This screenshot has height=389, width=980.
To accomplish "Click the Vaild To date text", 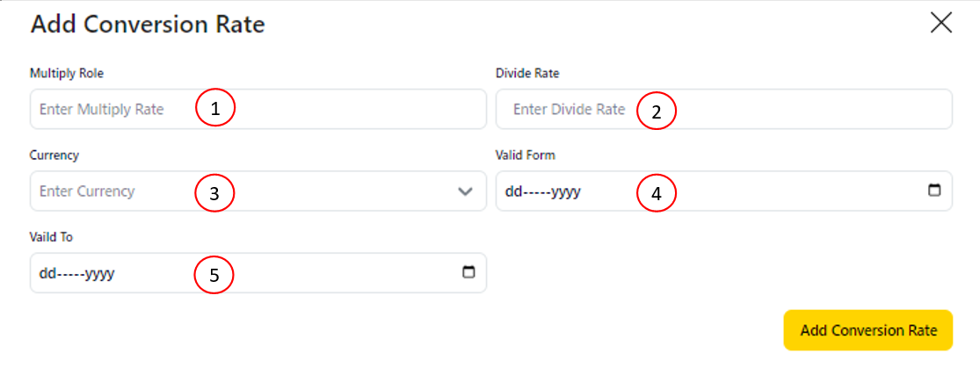I will [77, 273].
